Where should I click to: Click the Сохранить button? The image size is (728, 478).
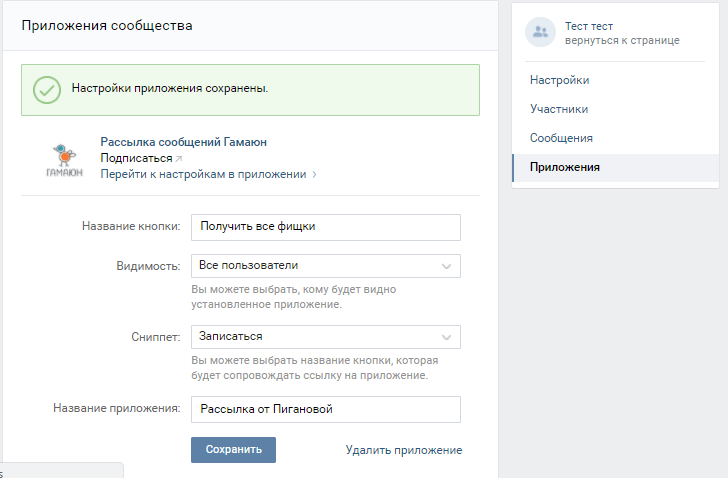point(234,450)
